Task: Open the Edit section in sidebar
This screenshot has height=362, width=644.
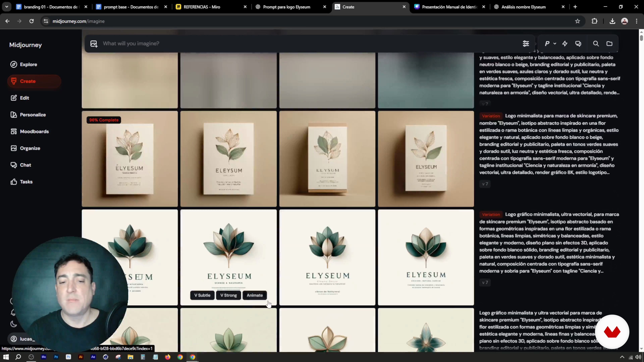Action: (x=20, y=98)
